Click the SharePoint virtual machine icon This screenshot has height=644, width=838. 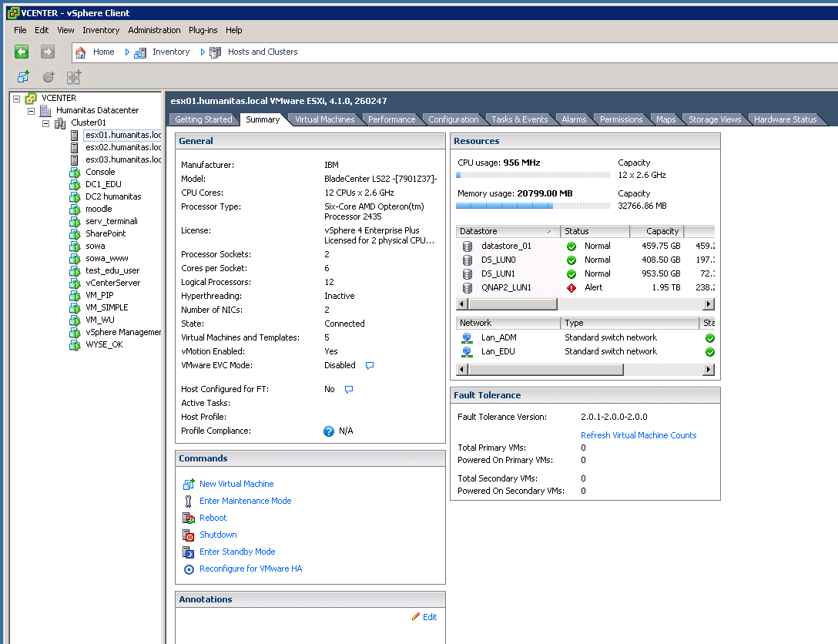pyautogui.click(x=75, y=234)
